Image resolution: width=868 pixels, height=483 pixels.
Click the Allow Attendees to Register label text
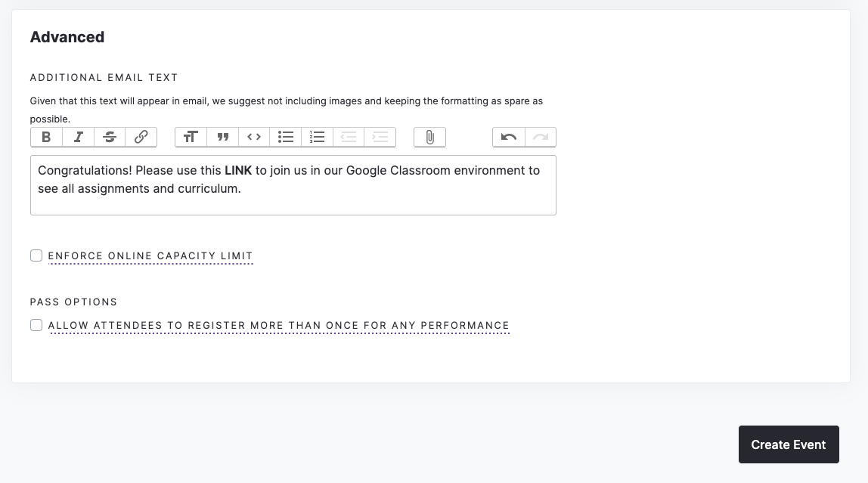pos(279,326)
